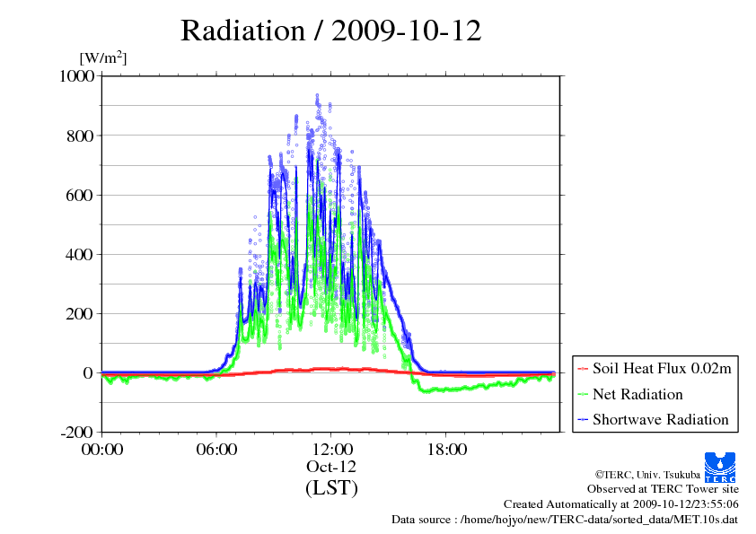The image size is (756, 534).
Task: Click the x-axis label "00:00"
Action: [x=102, y=450]
